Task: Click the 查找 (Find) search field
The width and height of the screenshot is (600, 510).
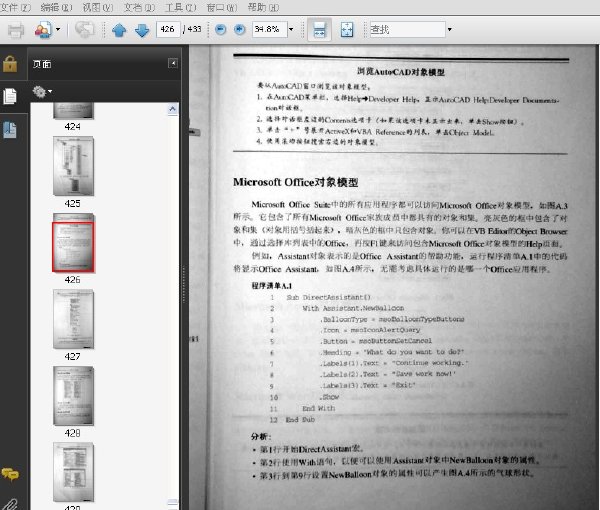Action: tap(408, 29)
